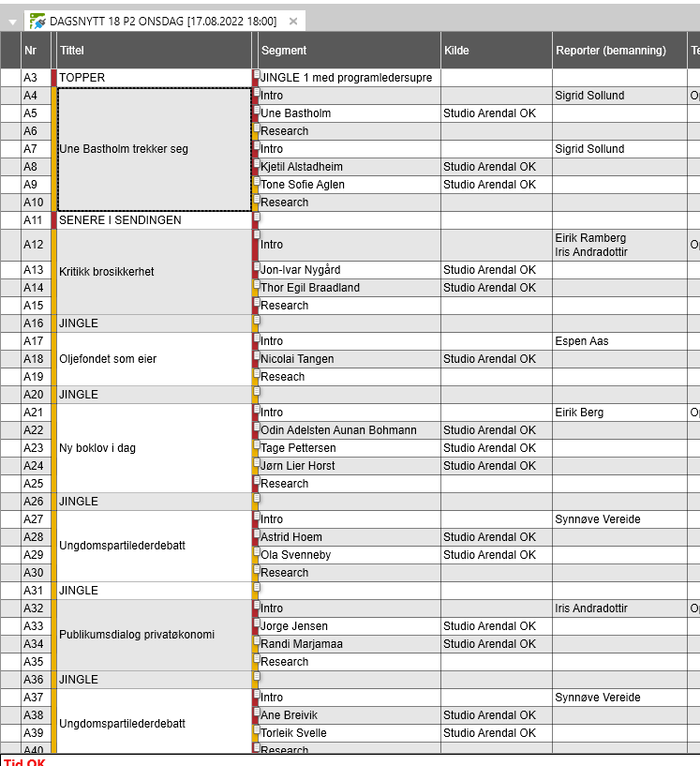700x766 pixels.
Task: Click the Tid OK status text
Action: (24, 762)
